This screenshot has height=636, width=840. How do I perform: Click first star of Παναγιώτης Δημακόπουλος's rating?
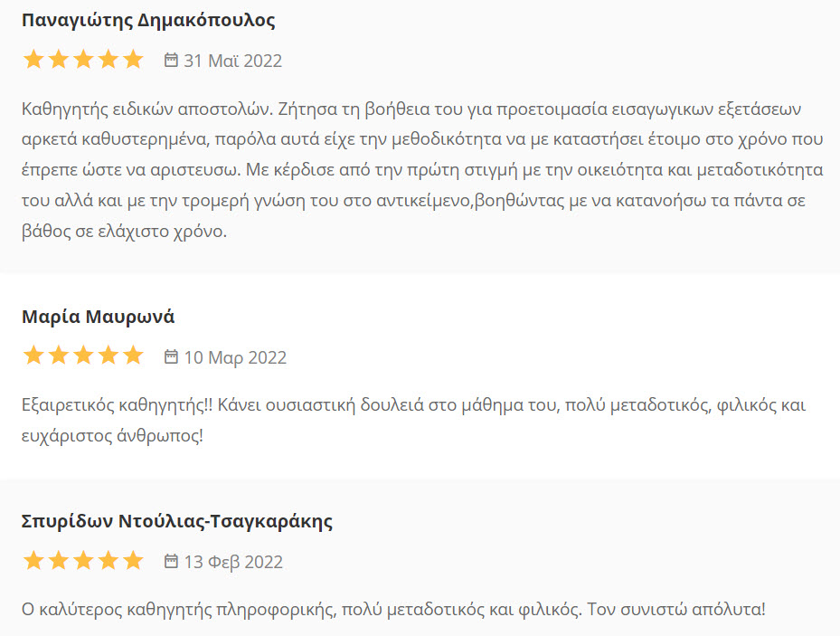click(33, 59)
